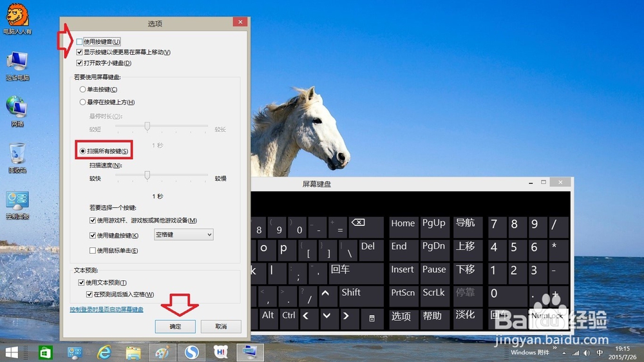Select 单击按键 radio button
The height and width of the screenshot is (362, 644).
tap(82, 89)
